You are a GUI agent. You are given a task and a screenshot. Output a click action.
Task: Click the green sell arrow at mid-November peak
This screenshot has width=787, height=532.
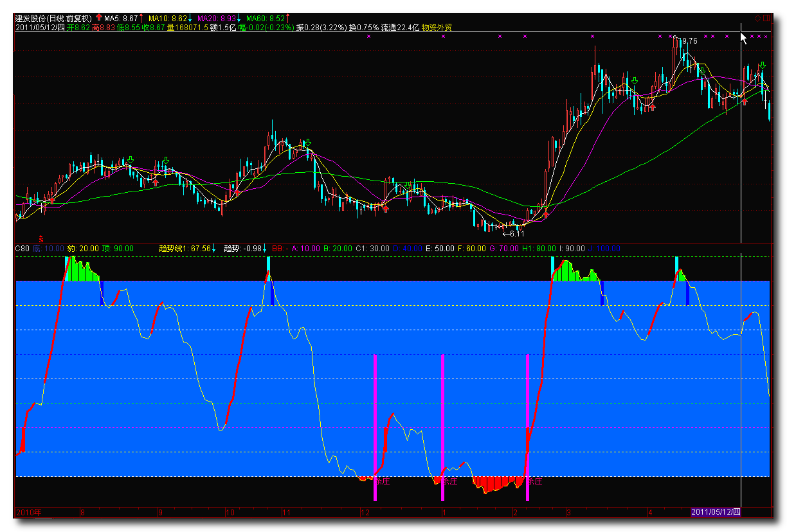pos(308,143)
